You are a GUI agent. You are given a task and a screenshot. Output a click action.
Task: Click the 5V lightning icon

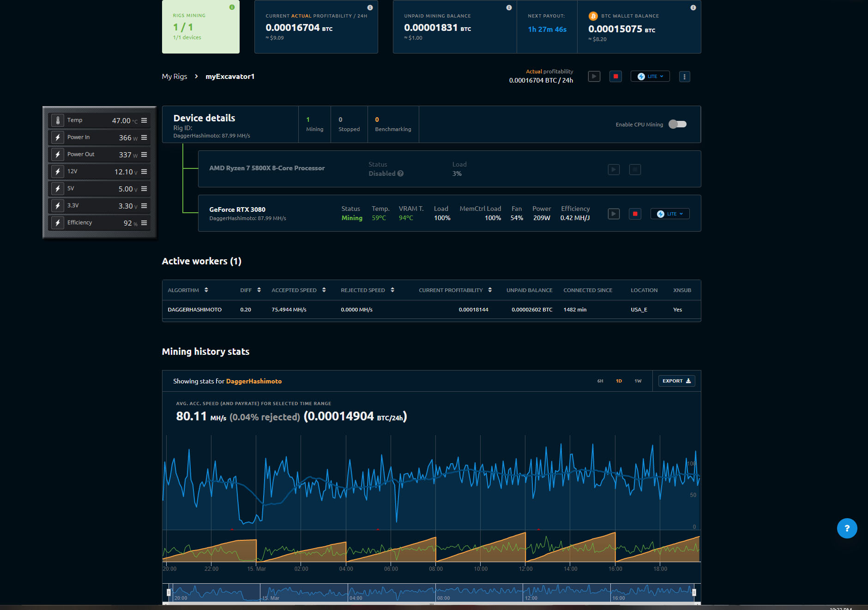[x=58, y=189]
